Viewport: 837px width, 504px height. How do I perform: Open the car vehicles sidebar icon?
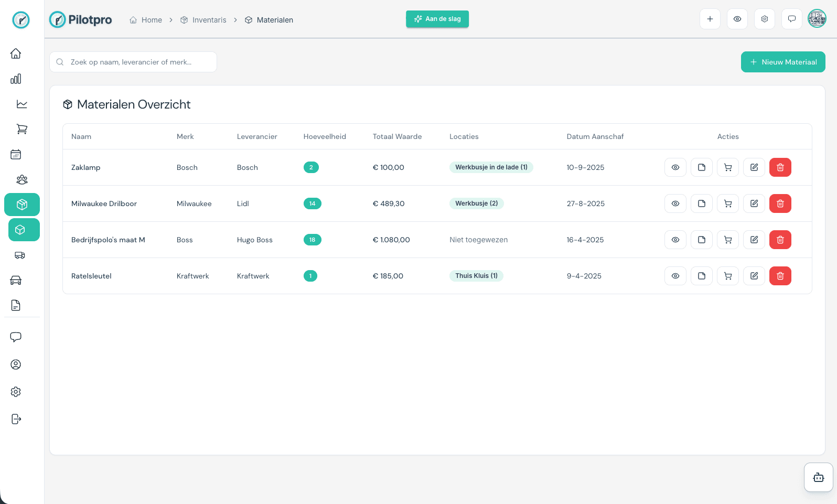tap(16, 280)
